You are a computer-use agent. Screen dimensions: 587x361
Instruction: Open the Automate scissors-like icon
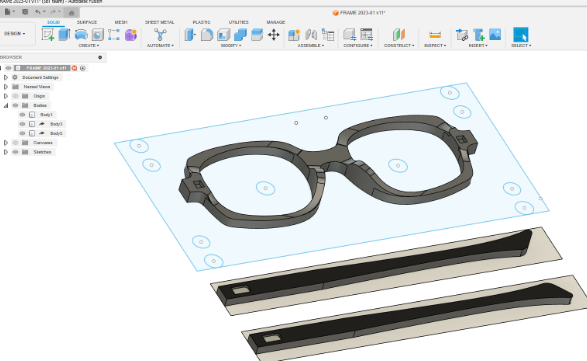click(160, 35)
